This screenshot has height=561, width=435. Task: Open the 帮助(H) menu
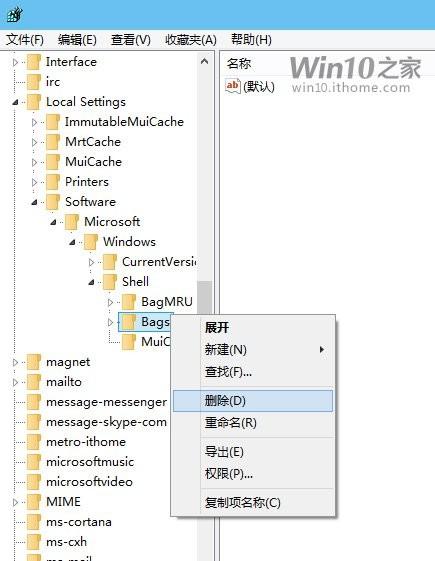[251, 39]
